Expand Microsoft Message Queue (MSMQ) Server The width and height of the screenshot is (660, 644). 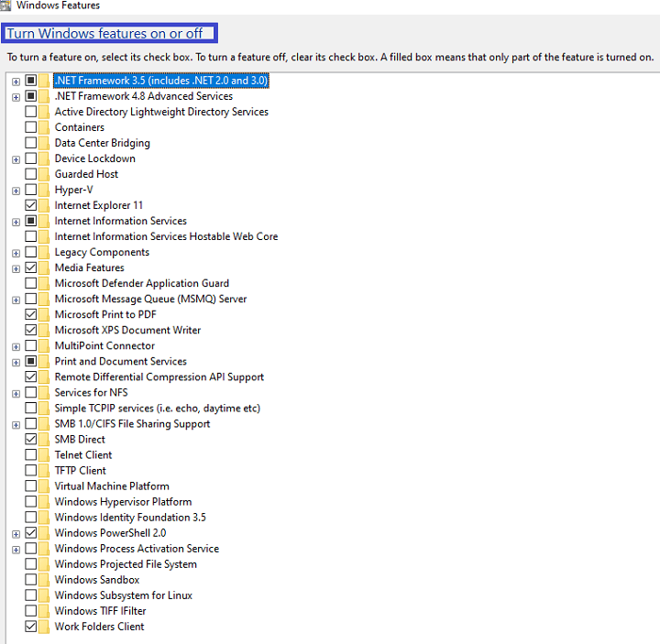click(16, 300)
